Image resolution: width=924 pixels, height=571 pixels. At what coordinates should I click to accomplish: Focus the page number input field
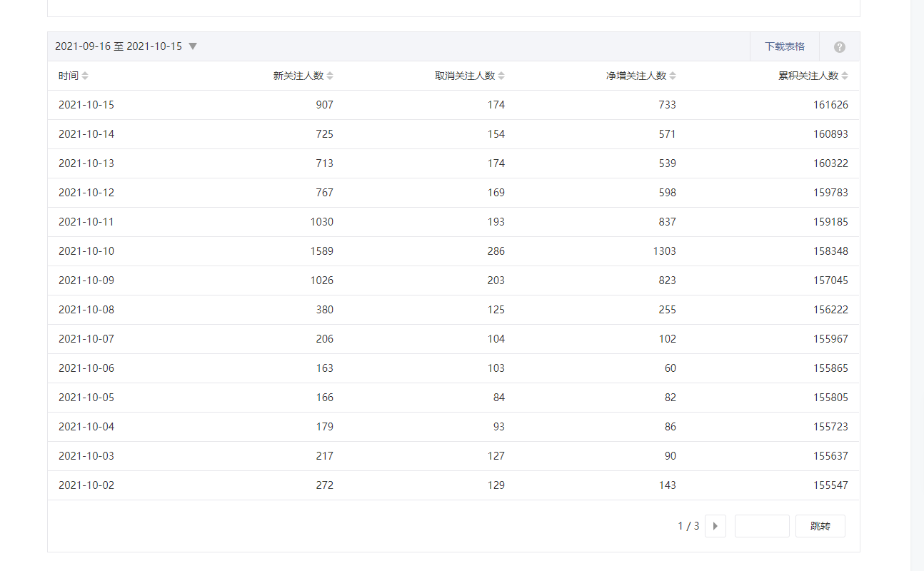[761, 526]
